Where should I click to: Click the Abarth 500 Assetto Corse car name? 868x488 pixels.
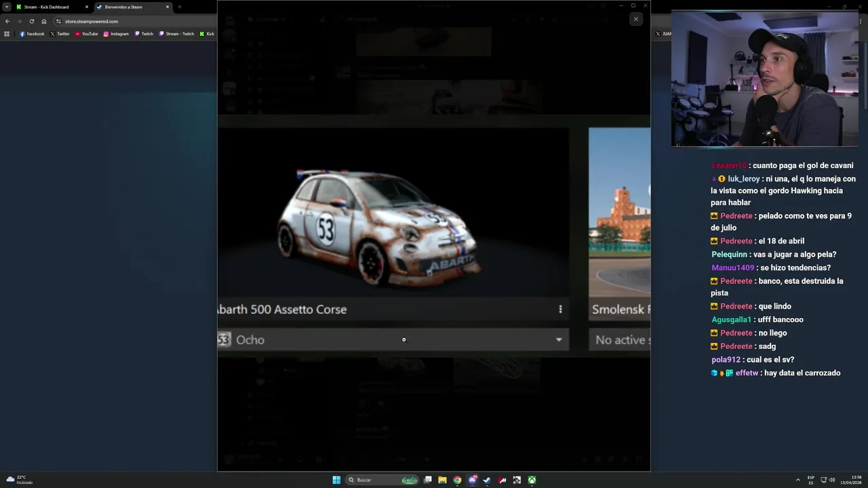click(281, 309)
